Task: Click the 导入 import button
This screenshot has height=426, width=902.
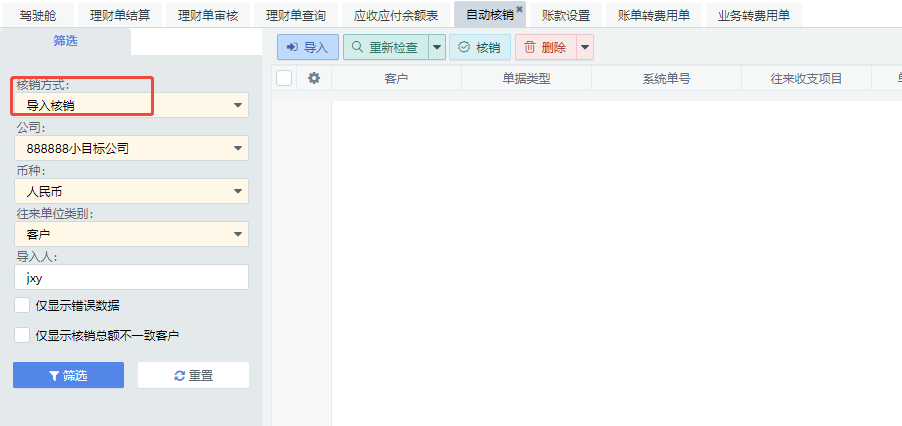Action: (x=307, y=47)
